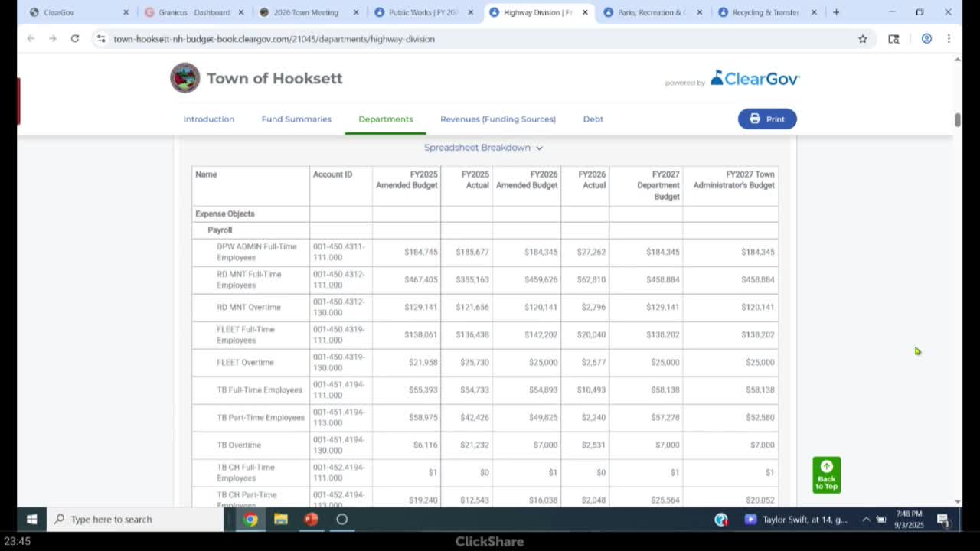The height and width of the screenshot is (551, 980).
Task: Close the 2026 Town Meeting tab
Action: click(x=356, y=12)
